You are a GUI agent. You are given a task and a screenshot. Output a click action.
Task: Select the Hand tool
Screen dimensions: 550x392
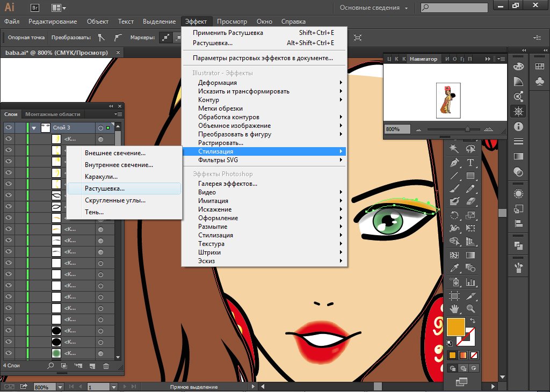454,309
